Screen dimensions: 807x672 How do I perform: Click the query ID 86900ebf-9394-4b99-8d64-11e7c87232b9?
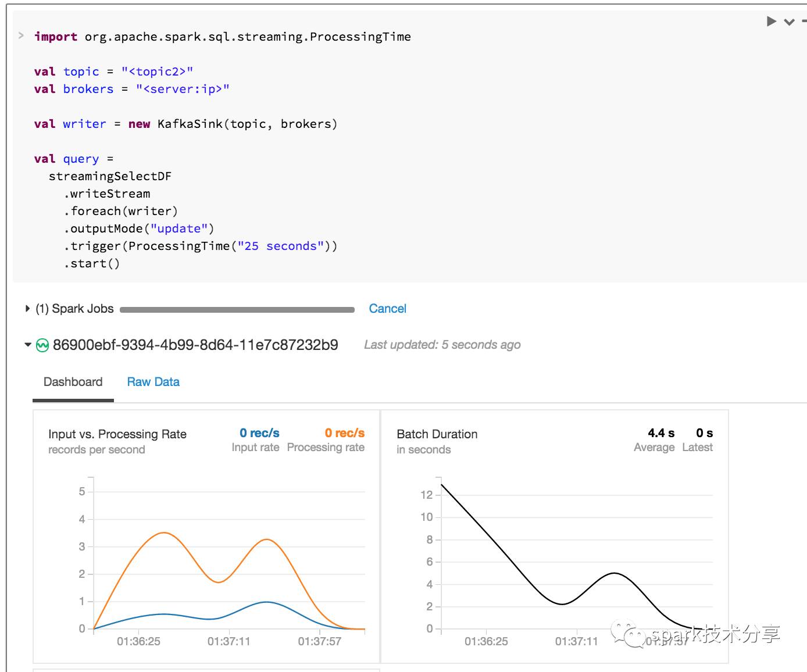(x=195, y=345)
